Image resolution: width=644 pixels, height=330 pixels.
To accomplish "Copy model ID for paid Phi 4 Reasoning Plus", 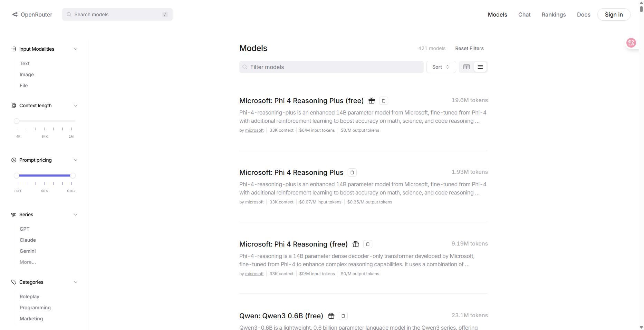I will (352, 172).
